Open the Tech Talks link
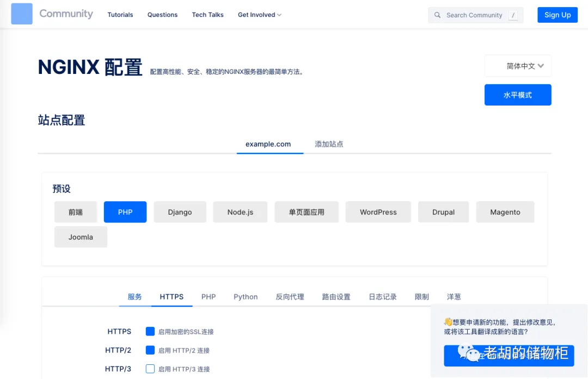Screen dimensions: 588x379 point(208,15)
